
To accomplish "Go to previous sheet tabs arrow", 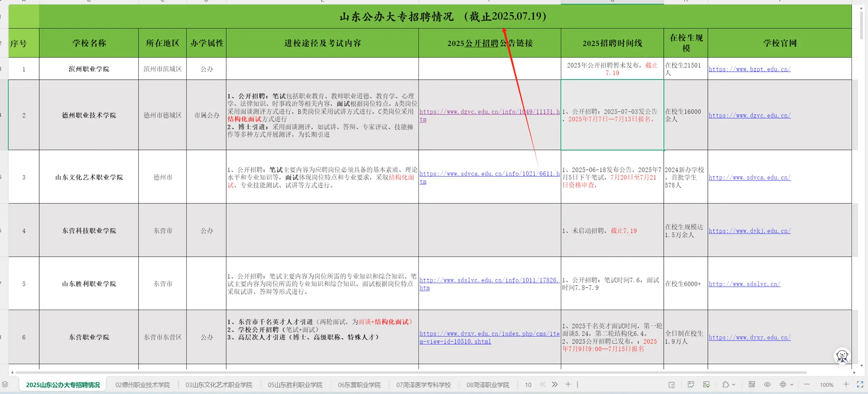I will pyautogui.click(x=542, y=385).
